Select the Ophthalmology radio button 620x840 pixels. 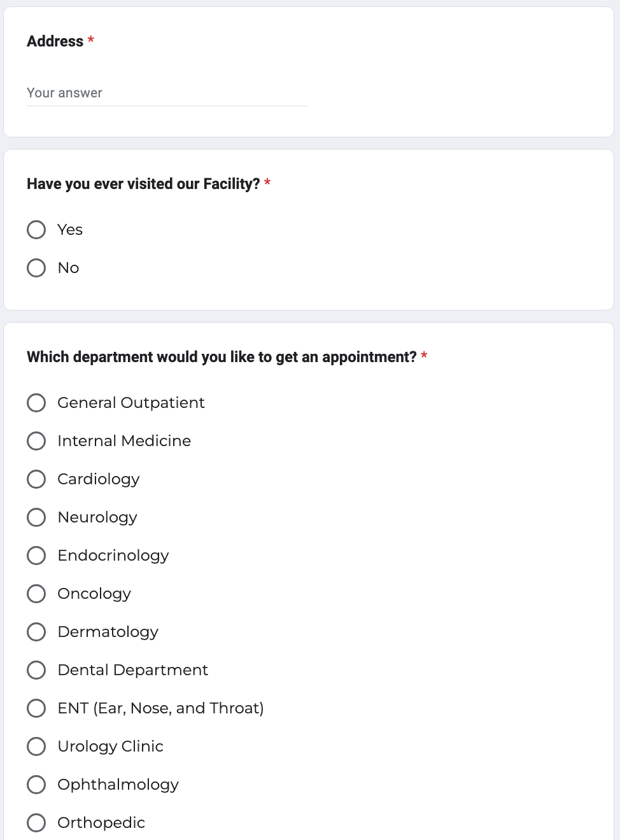[36, 785]
